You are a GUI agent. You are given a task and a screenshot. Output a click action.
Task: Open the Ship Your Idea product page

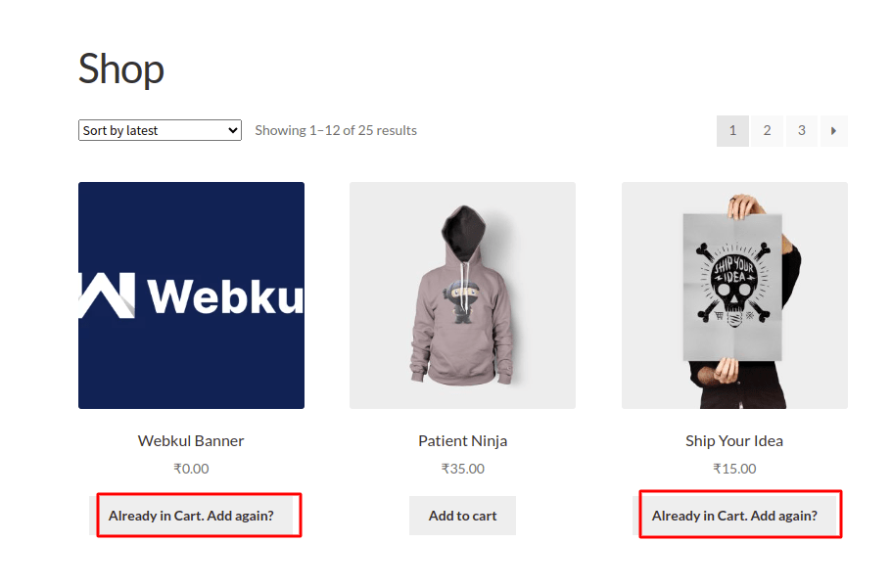733,440
